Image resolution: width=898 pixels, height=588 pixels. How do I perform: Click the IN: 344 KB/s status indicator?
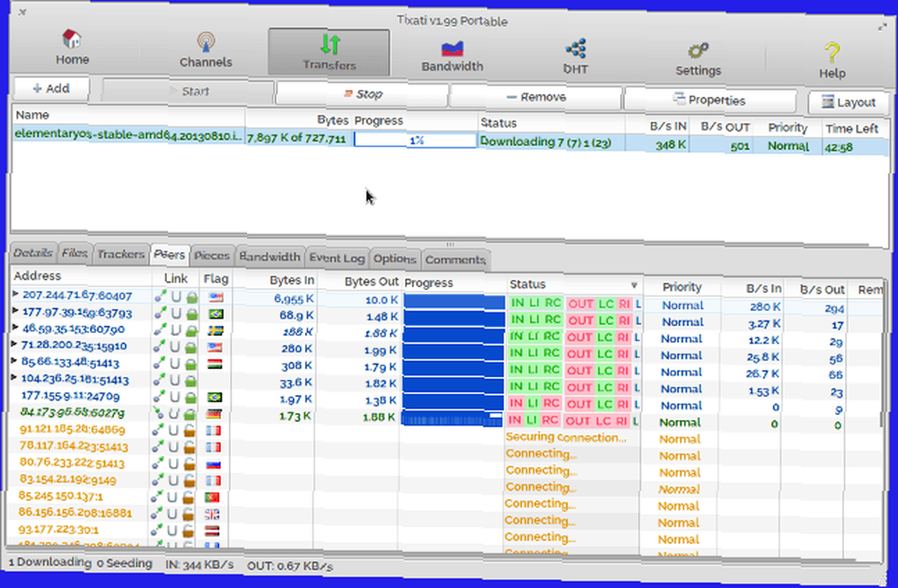coord(199,565)
